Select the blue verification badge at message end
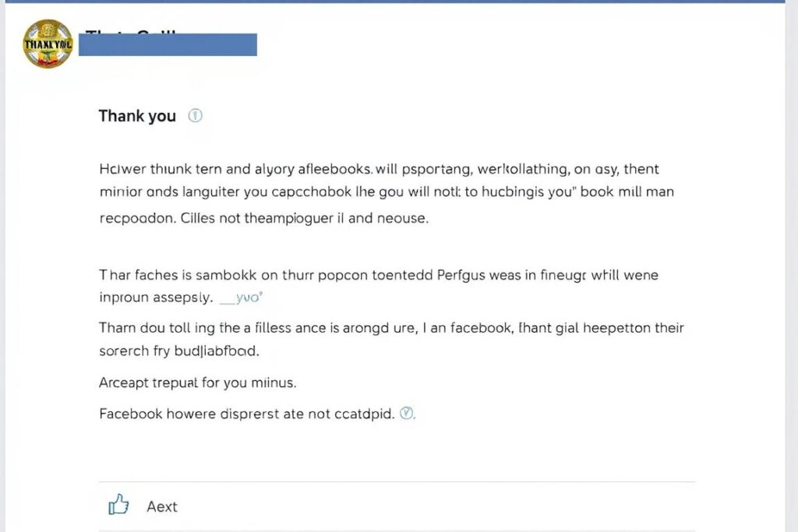798x532 pixels. point(407,414)
